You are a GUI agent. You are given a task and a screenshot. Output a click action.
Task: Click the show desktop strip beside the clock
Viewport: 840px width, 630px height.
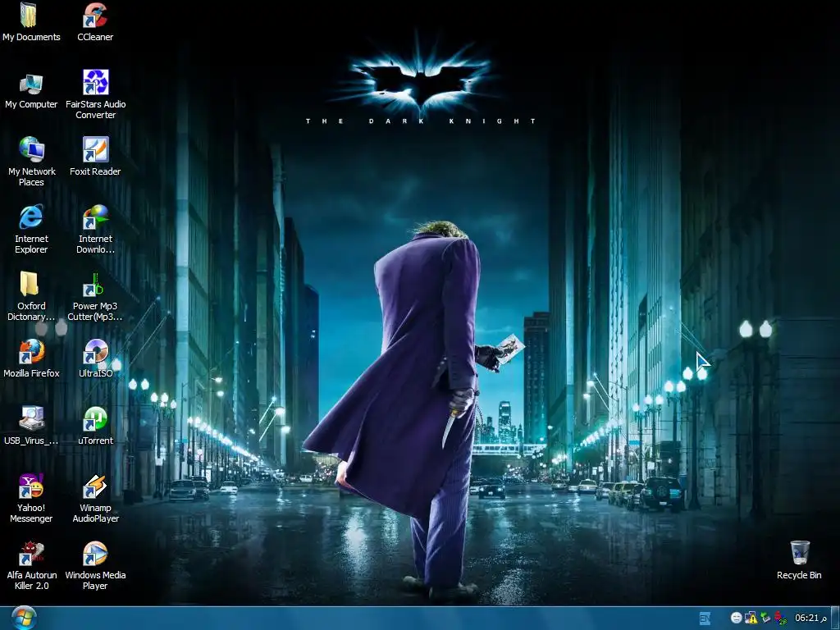(x=835, y=619)
